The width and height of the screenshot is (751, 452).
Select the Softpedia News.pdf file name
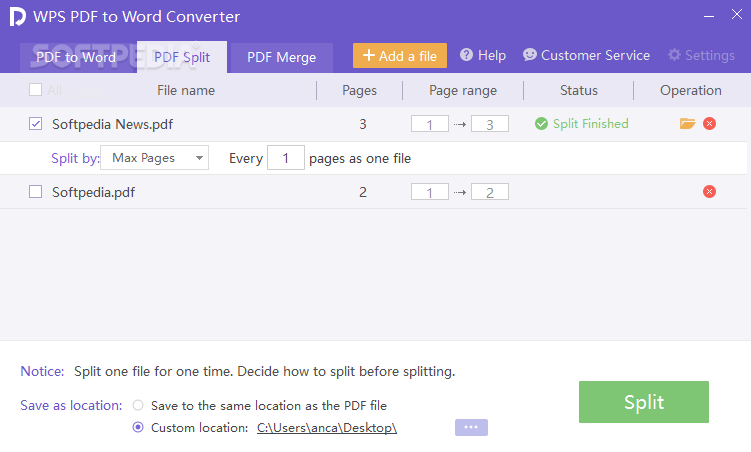(113, 124)
